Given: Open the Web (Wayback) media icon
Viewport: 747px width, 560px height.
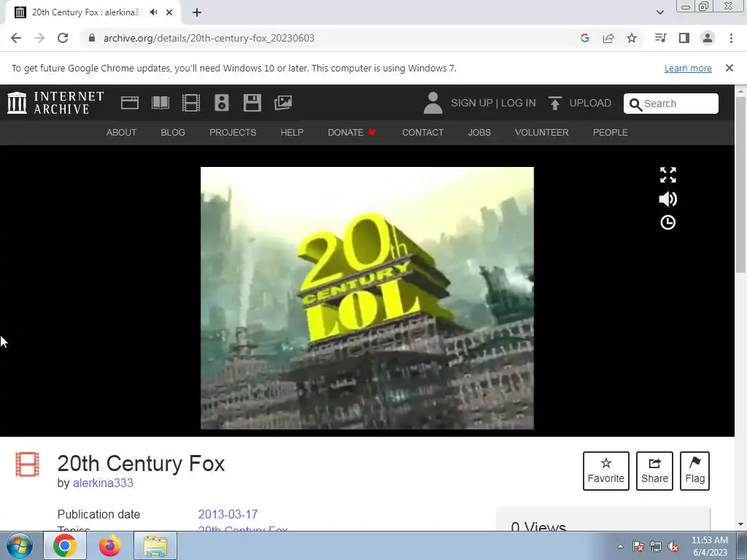Looking at the screenshot, I should click(130, 103).
